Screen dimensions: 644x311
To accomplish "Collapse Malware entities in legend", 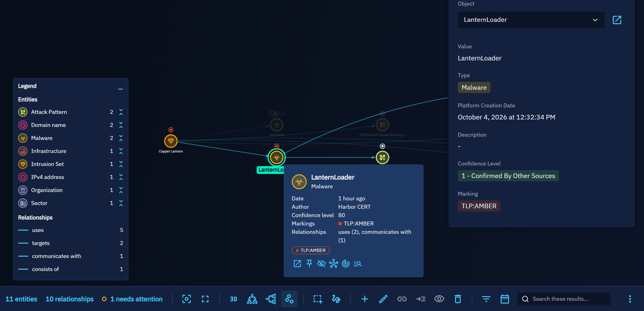I will (x=121, y=138).
